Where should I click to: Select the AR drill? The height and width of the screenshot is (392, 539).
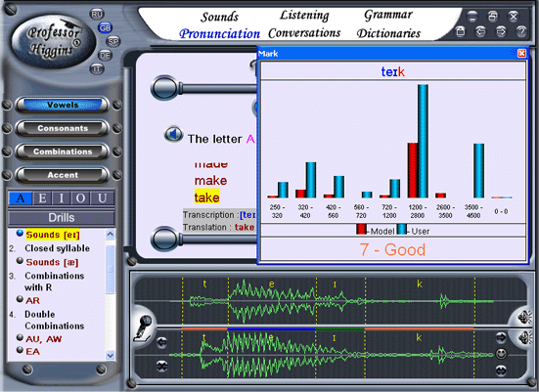tap(32, 301)
